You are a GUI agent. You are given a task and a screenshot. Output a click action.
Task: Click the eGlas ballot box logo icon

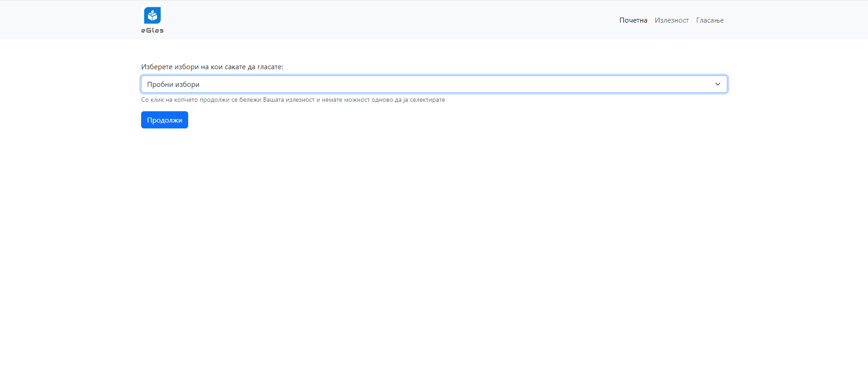coord(152,15)
